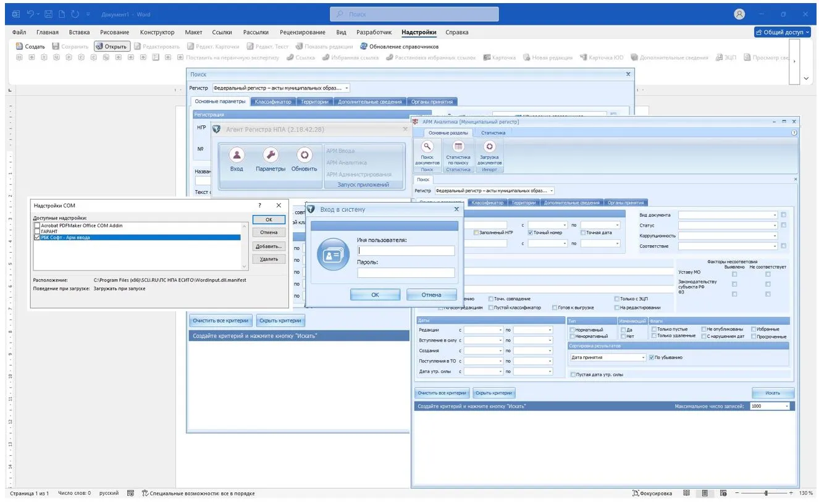The width and height of the screenshot is (819, 504).
Task: Click the Undo icon in Word title bar
Action: [x=30, y=14]
